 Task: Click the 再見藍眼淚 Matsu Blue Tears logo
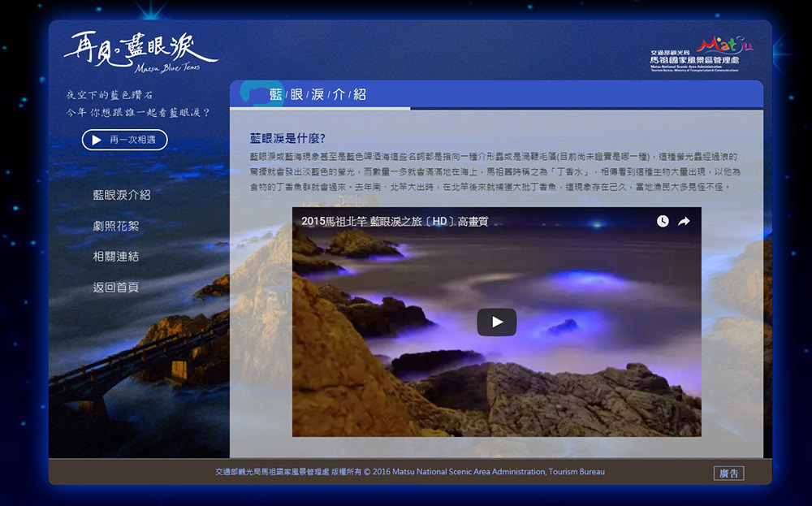coord(140,53)
